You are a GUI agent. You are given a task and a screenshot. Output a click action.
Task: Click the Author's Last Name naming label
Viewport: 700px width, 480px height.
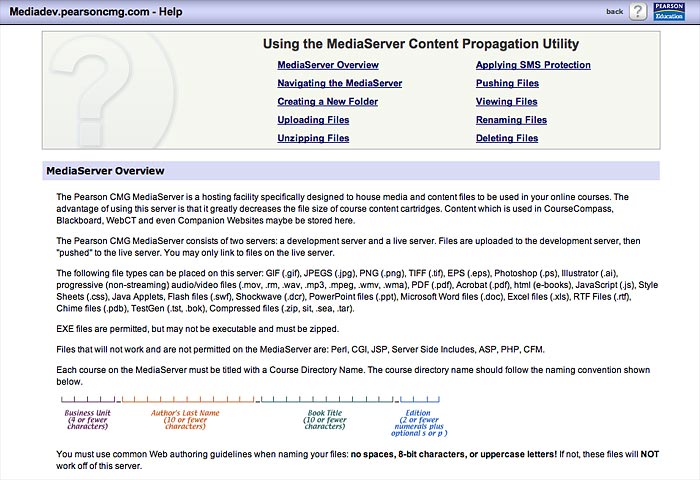pyautogui.click(x=185, y=420)
